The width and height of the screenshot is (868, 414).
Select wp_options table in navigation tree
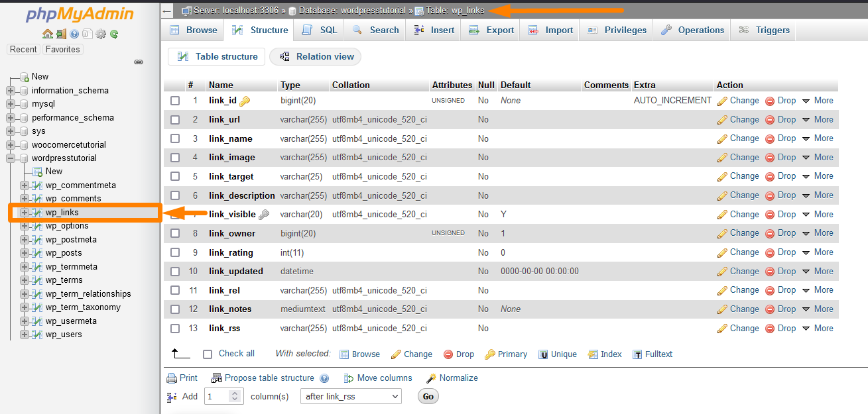tap(67, 226)
